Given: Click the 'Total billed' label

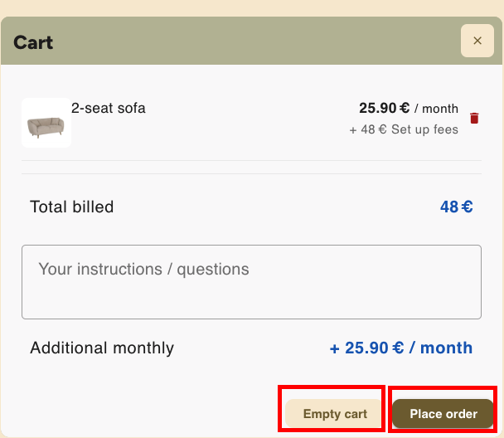Looking at the screenshot, I should (72, 207).
